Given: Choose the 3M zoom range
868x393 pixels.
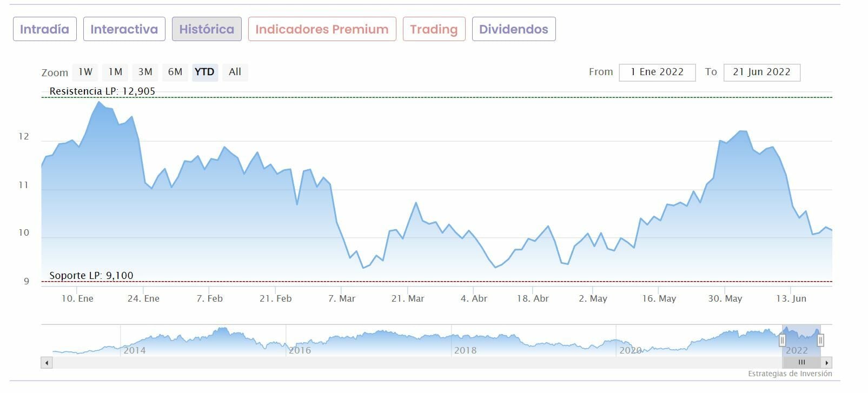Looking at the screenshot, I should (145, 72).
